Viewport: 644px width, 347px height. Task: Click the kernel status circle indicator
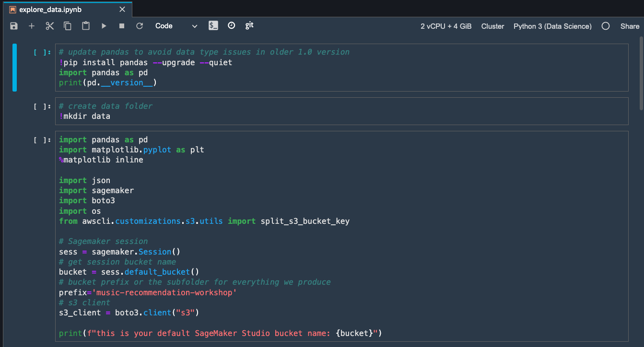pos(606,26)
